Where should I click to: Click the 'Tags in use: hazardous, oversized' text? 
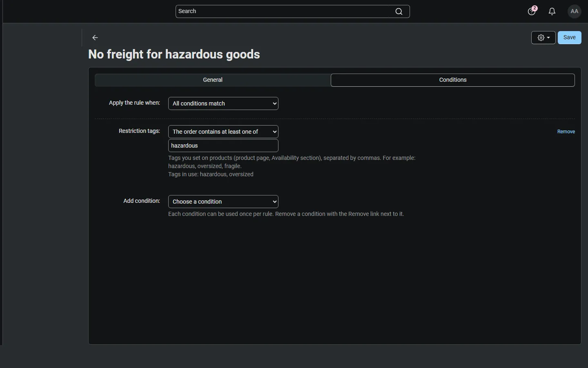point(211,175)
